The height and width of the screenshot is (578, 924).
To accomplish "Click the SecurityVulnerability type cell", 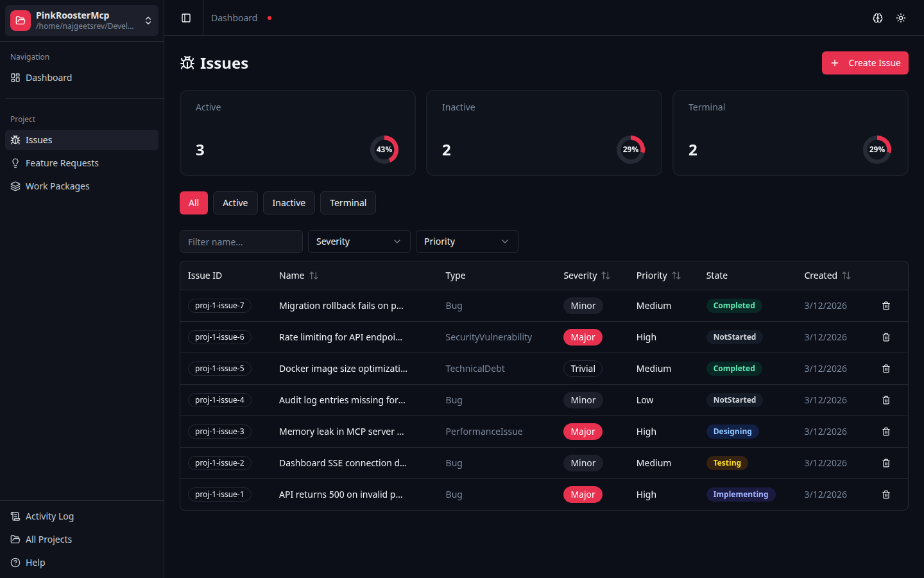I will point(489,337).
